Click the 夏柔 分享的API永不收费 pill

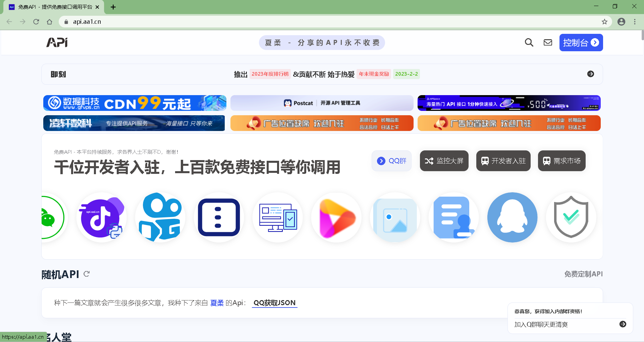322,43
